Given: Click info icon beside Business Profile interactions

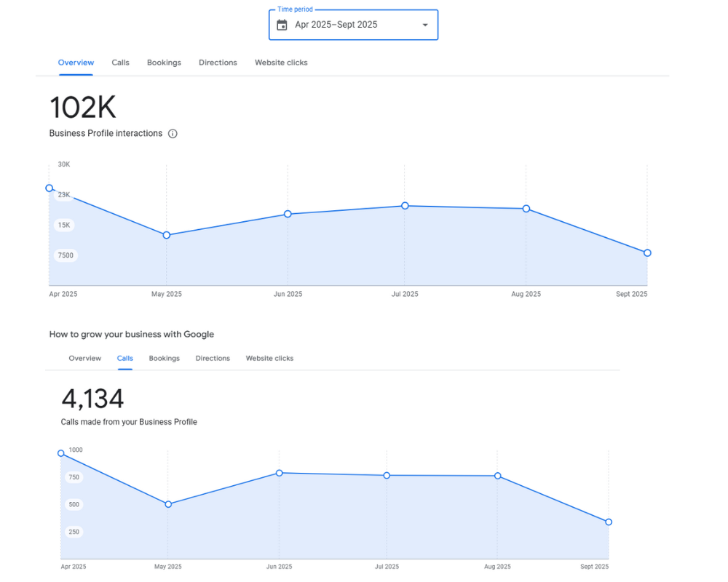Looking at the screenshot, I should point(173,134).
